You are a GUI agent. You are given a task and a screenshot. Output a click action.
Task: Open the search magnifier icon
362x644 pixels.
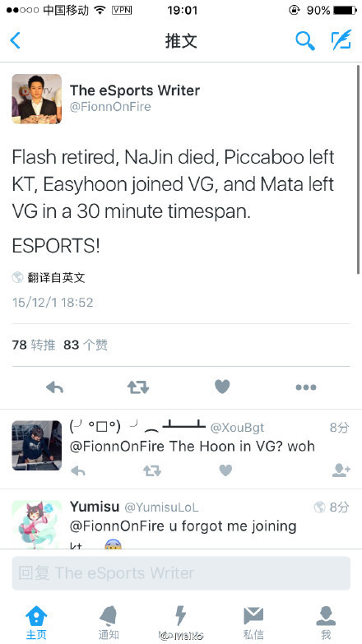pyautogui.click(x=305, y=40)
